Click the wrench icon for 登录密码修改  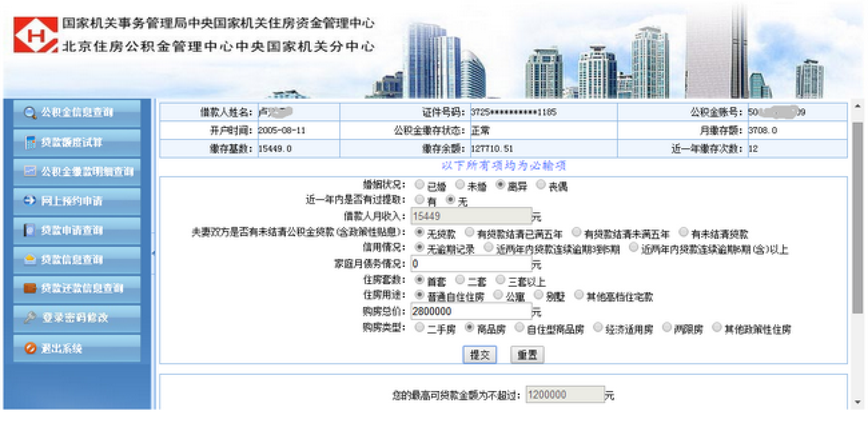pos(30,318)
